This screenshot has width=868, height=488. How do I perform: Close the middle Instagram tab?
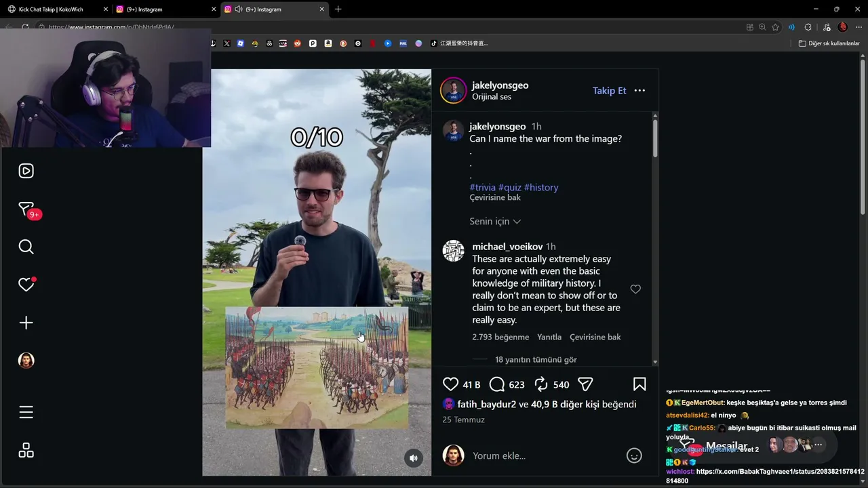214,9
